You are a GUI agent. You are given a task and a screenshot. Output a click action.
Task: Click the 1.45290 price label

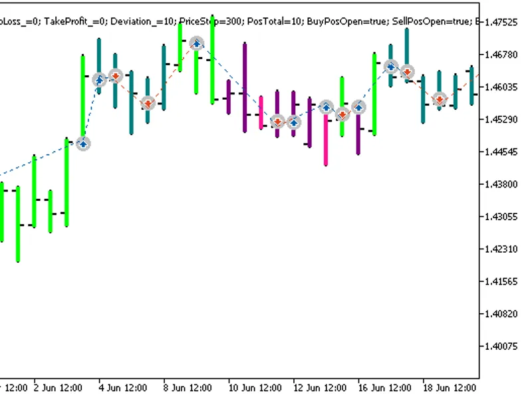pyautogui.click(x=501, y=120)
